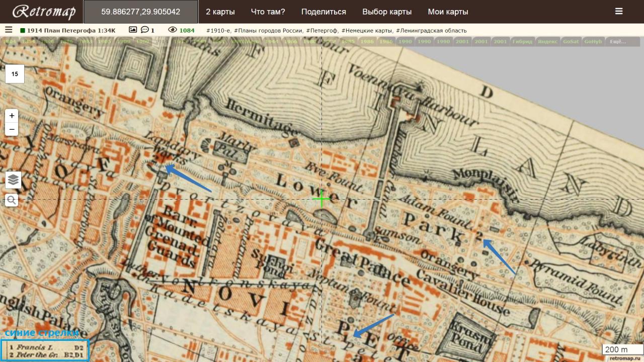Click the map title '1914 План Петергофа 1:34К'

(71, 31)
